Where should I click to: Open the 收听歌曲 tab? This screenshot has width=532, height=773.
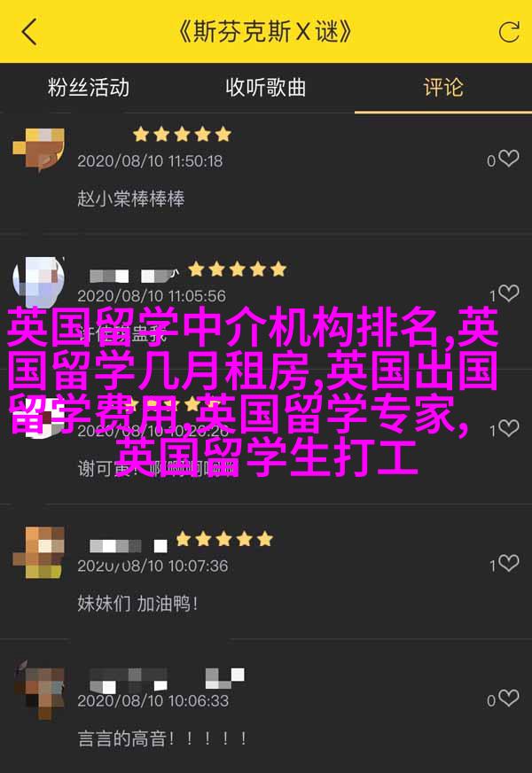tap(266, 87)
